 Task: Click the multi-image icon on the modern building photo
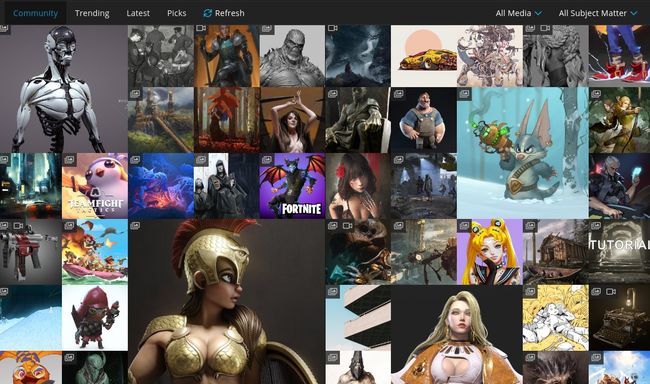[332, 292]
